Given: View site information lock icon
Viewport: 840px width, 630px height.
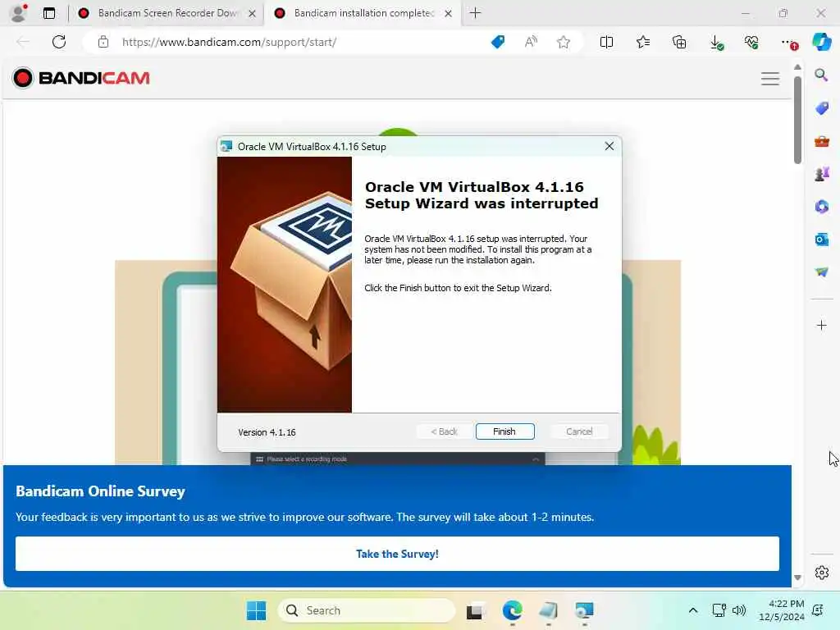Looking at the screenshot, I should (x=103, y=42).
